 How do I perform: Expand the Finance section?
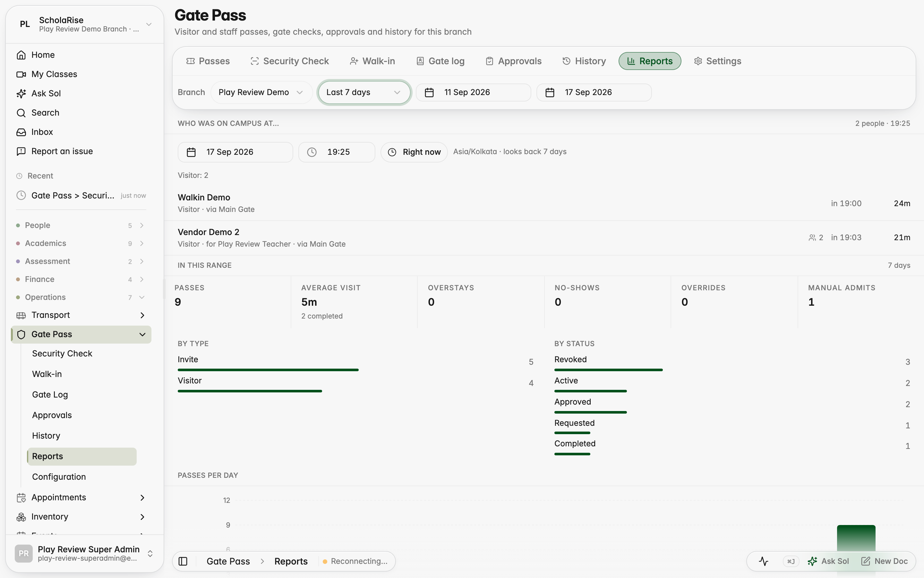[x=81, y=279]
